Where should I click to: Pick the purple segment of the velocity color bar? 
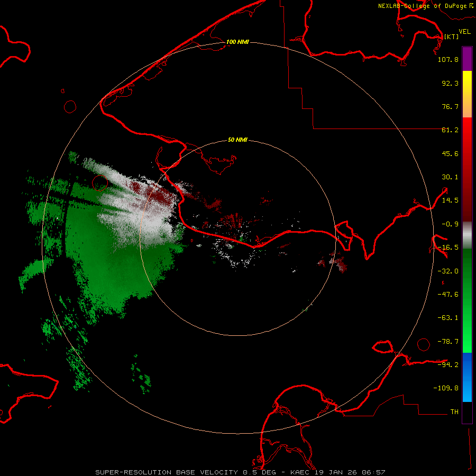point(467,59)
